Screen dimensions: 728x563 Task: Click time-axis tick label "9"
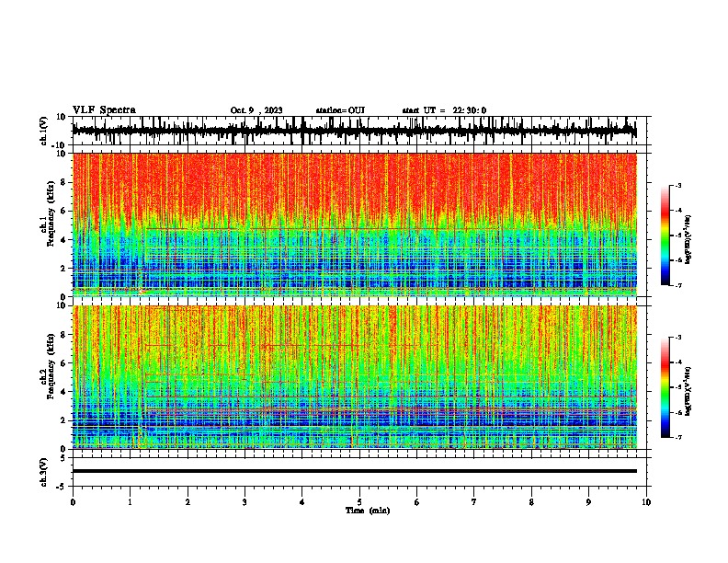point(588,502)
